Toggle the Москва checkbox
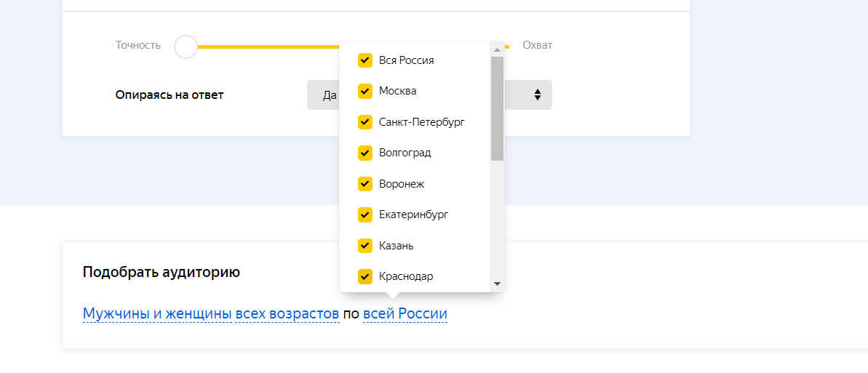The width and height of the screenshot is (868, 373). pos(365,92)
